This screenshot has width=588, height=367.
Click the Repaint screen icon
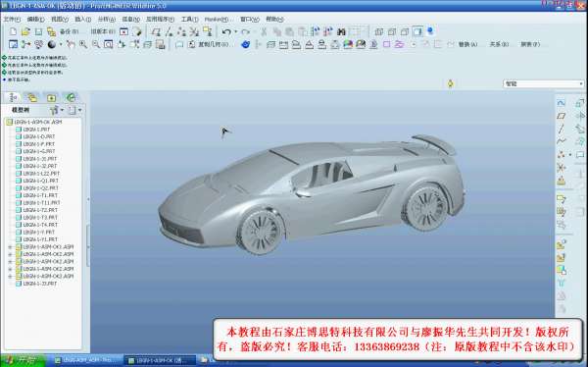13,44
